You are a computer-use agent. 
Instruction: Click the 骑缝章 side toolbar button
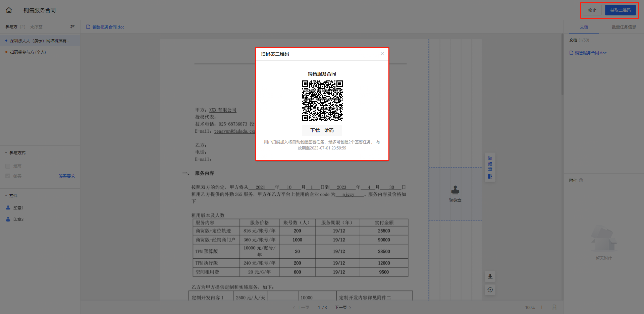tap(490, 167)
